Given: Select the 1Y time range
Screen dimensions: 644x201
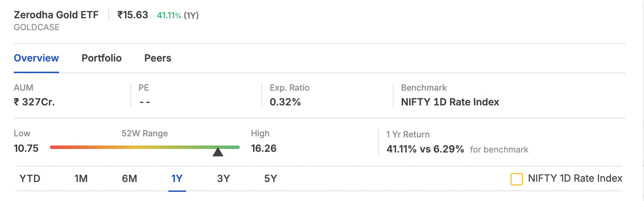Looking at the screenshot, I should [177, 179].
